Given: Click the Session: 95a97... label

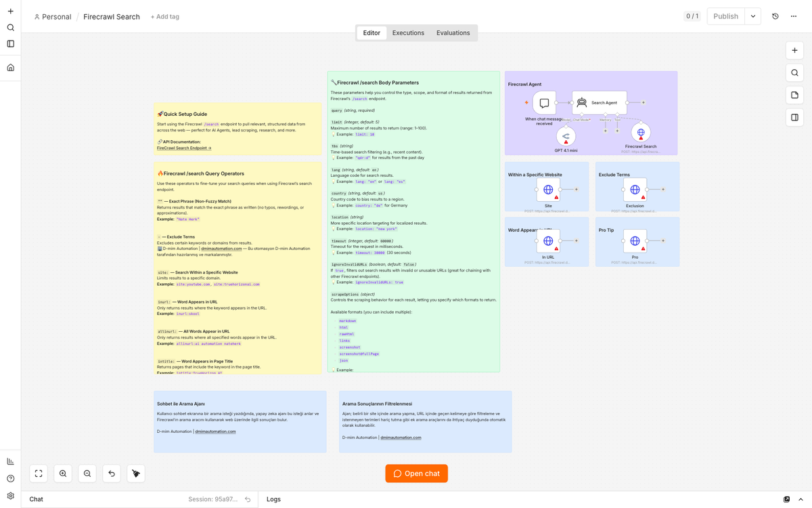Looking at the screenshot, I should (x=213, y=499).
